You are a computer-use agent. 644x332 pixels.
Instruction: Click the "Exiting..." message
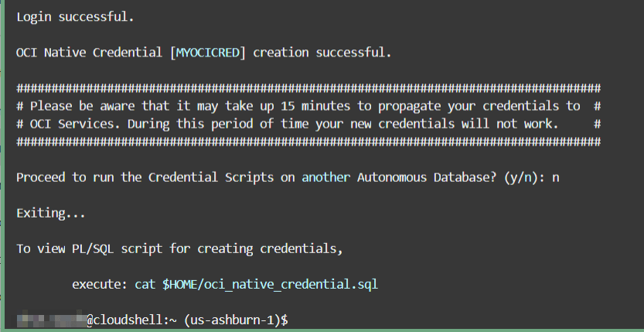click(50, 212)
